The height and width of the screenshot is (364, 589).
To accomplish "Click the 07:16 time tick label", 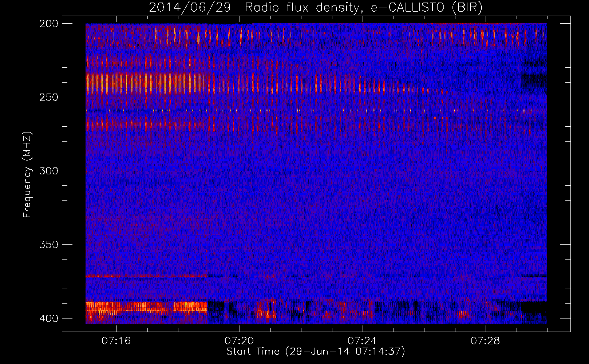I will tap(116, 341).
